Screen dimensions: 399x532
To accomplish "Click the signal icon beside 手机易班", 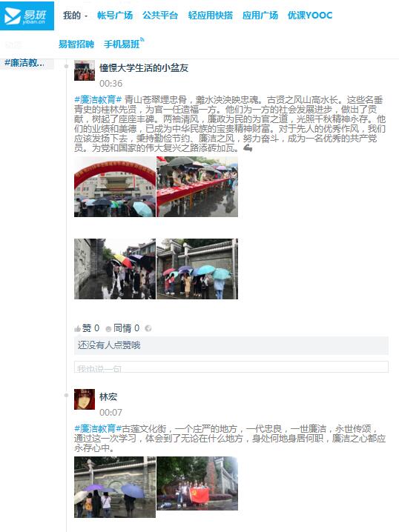I will point(142,40).
